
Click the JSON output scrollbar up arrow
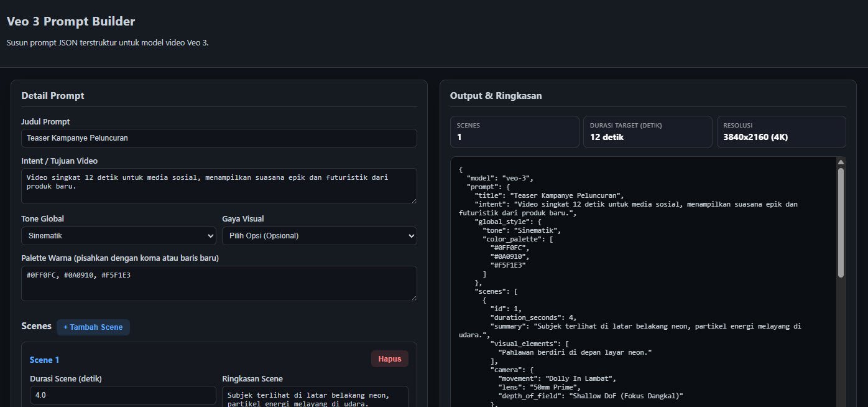click(x=841, y=162)
